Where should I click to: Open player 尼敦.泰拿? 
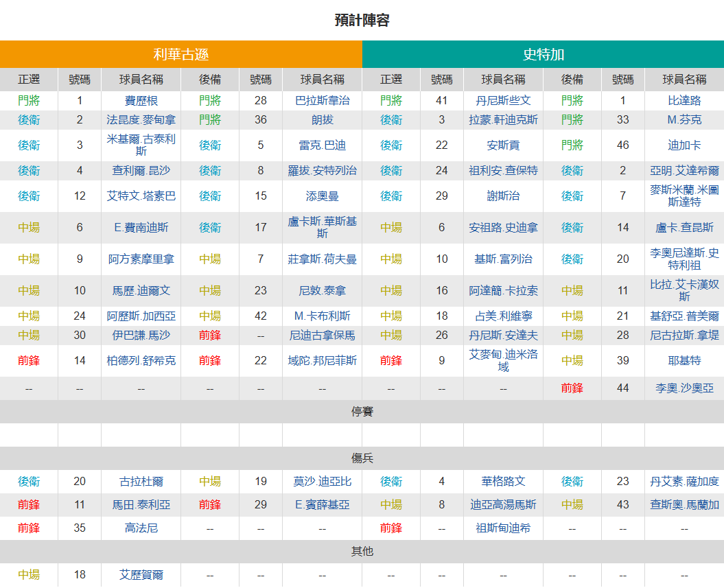323,291
